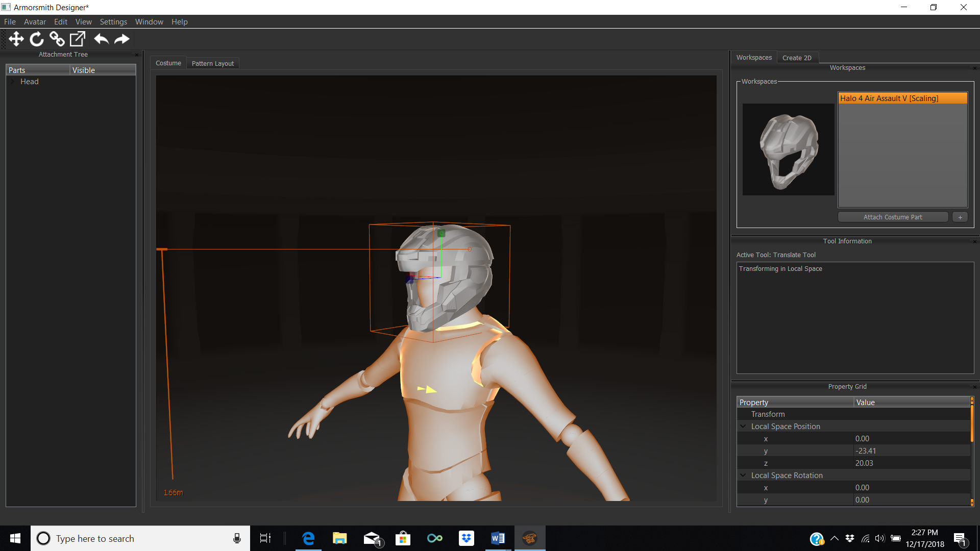Click the Value column header
This screenshot has height=551, width=980.
click(912, 403)
